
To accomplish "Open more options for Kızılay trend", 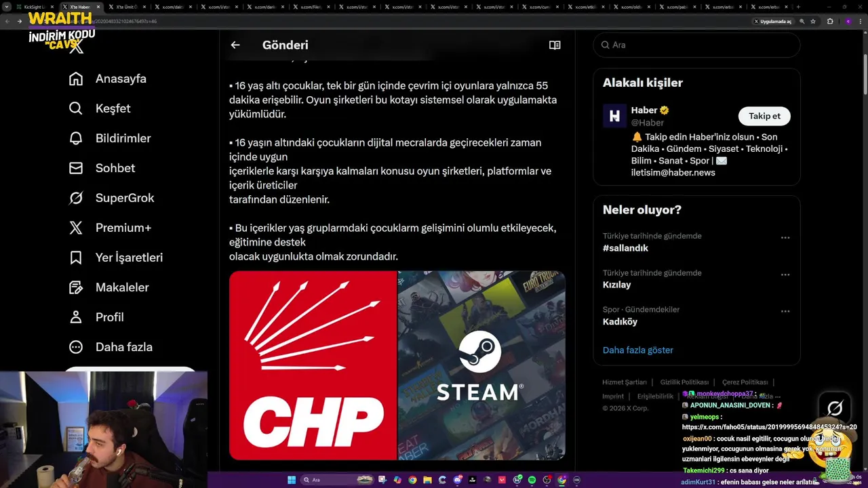I will 785,274.
